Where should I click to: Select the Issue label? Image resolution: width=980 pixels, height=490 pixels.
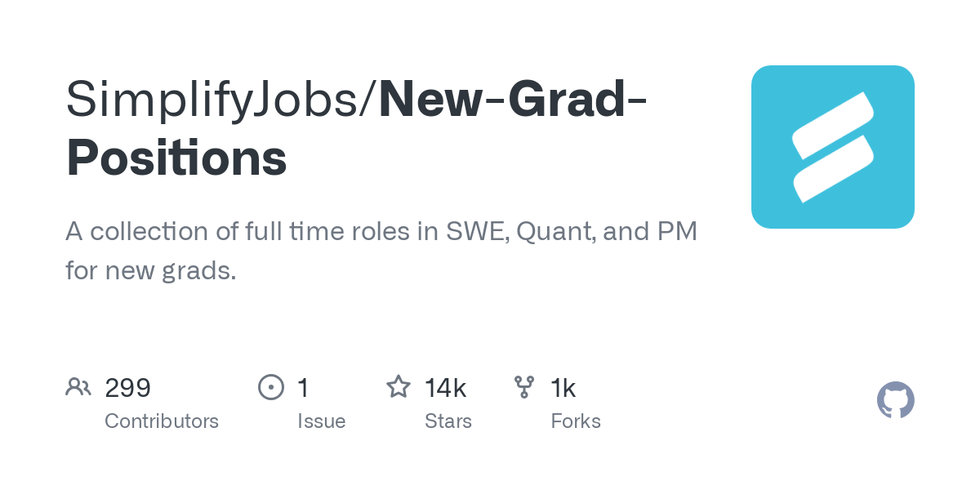(321, 421)
